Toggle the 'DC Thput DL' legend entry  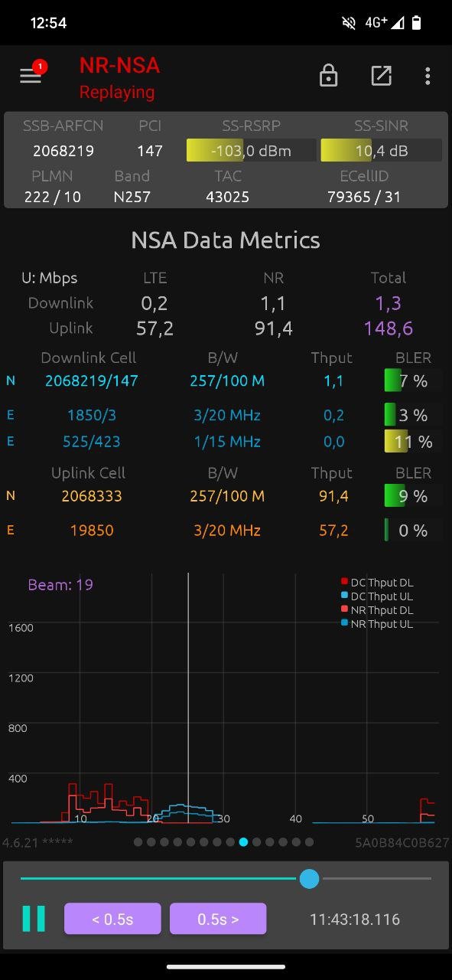(377, 583)
